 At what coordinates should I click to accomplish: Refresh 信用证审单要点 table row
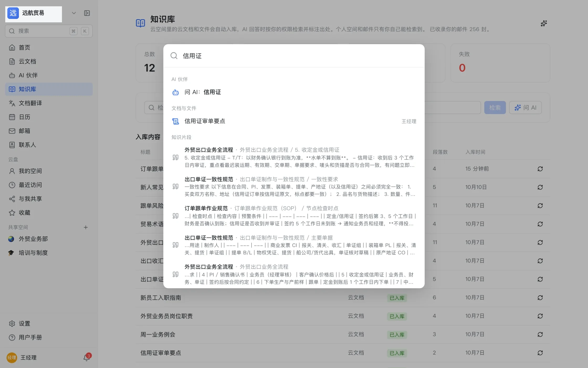(540, 353)
